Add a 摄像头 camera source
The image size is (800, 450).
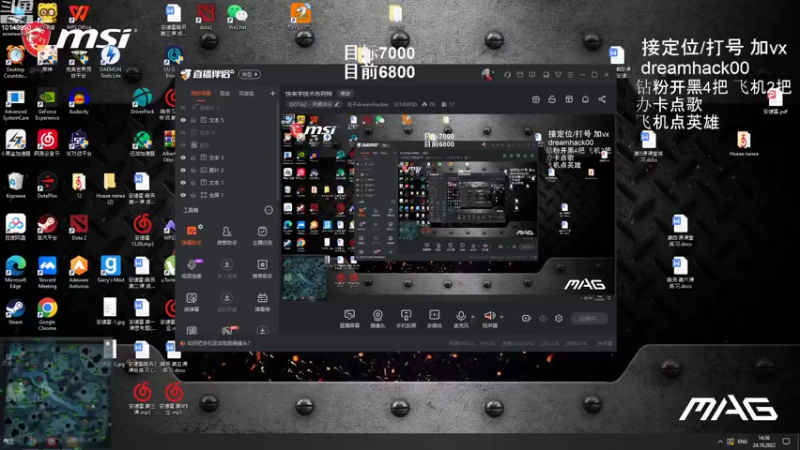(x=378, y=318)
